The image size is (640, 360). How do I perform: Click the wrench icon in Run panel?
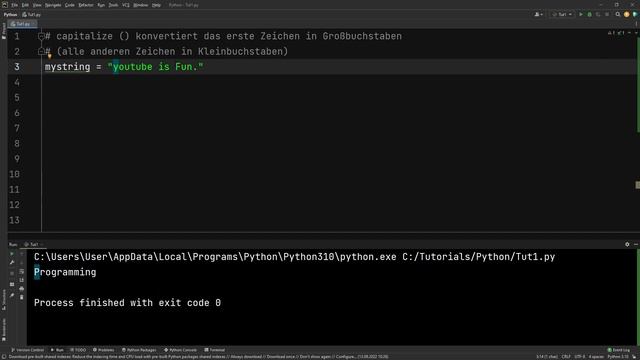(12, 262)
